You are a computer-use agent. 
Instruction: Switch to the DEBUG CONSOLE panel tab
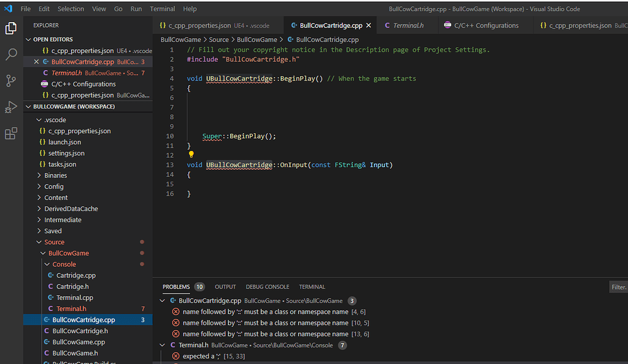click(x=267, y=286)
